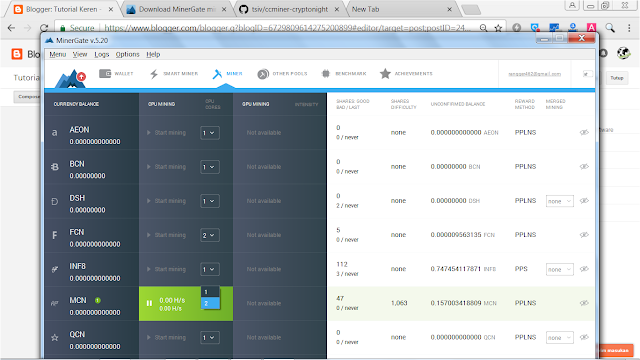Screen dimensions: 640x360
Task: Start CPU mining for DSH
Action: coord(166,201)
